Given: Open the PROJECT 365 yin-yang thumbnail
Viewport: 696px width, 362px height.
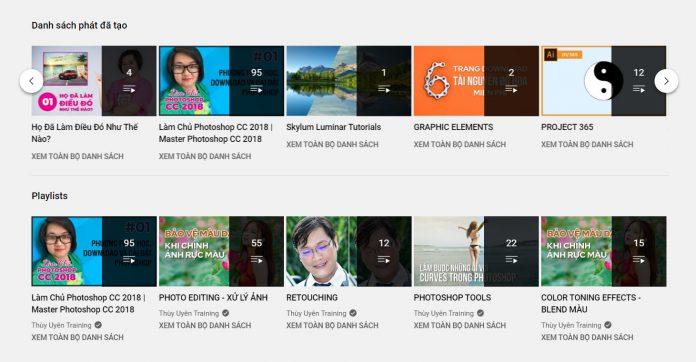Looking at the screenshot, I should coord(603,81).
